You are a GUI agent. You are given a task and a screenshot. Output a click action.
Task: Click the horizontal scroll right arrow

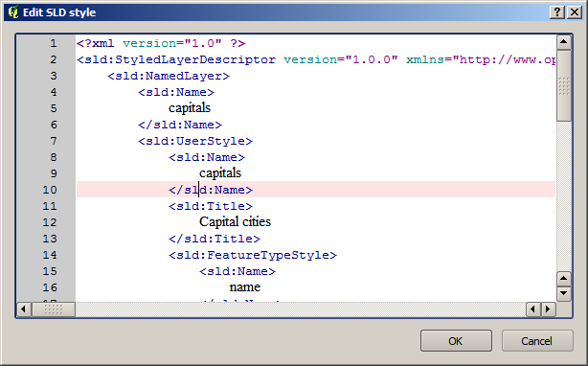(x=548, y=309)
